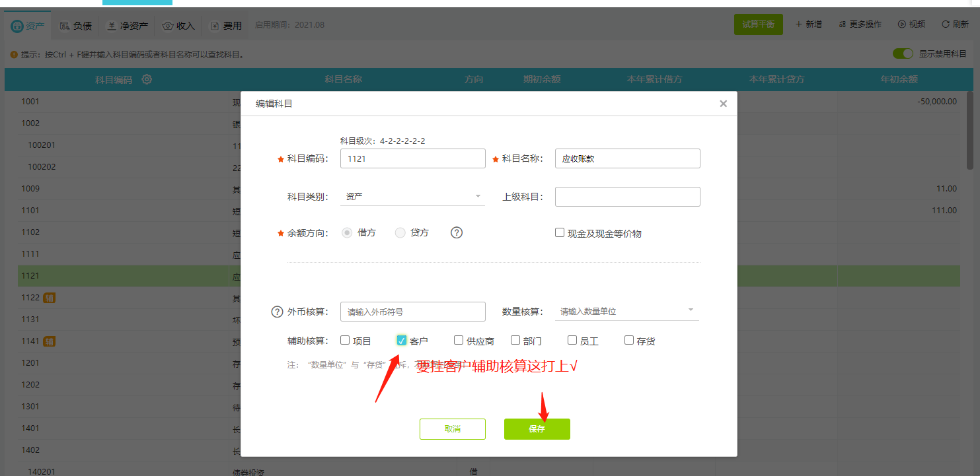Switch to the 负债 tab
The height and width of the screenshot is (476, 980).
tap(75, 26)
